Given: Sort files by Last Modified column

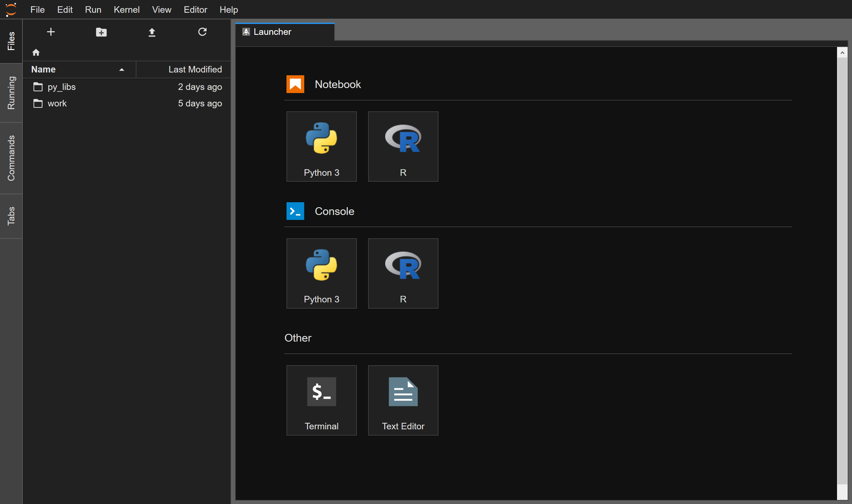Looking at the screenshot, I should coord(195,70).
